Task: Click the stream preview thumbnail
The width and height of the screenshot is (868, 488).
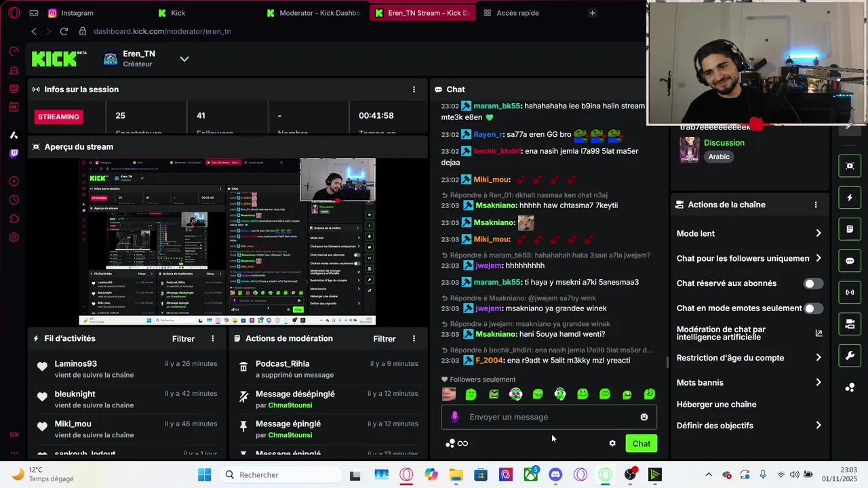Action: click(227, 241)
